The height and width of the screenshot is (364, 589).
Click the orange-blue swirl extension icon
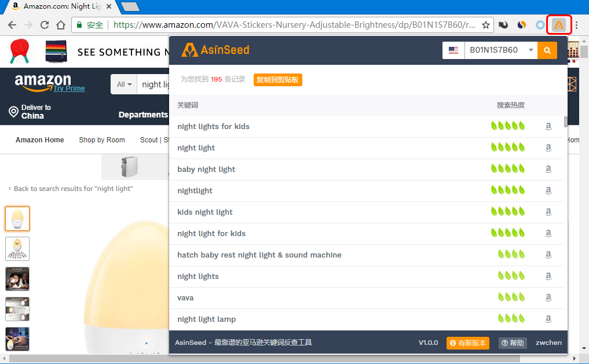521,25
